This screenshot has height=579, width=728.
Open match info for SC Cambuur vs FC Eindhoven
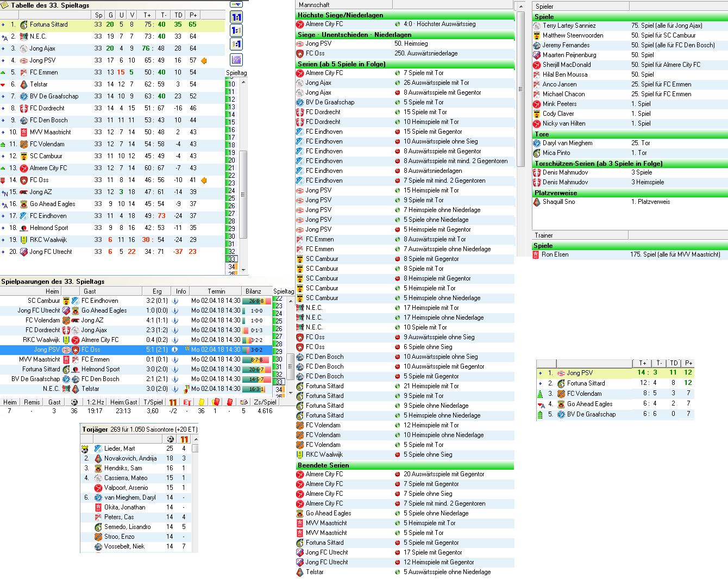tap(175, 301)
